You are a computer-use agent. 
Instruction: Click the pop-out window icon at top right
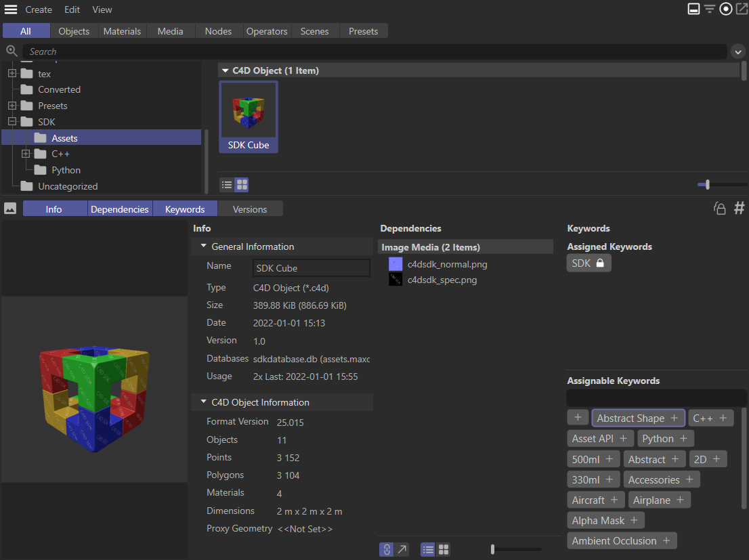point(741,9)
